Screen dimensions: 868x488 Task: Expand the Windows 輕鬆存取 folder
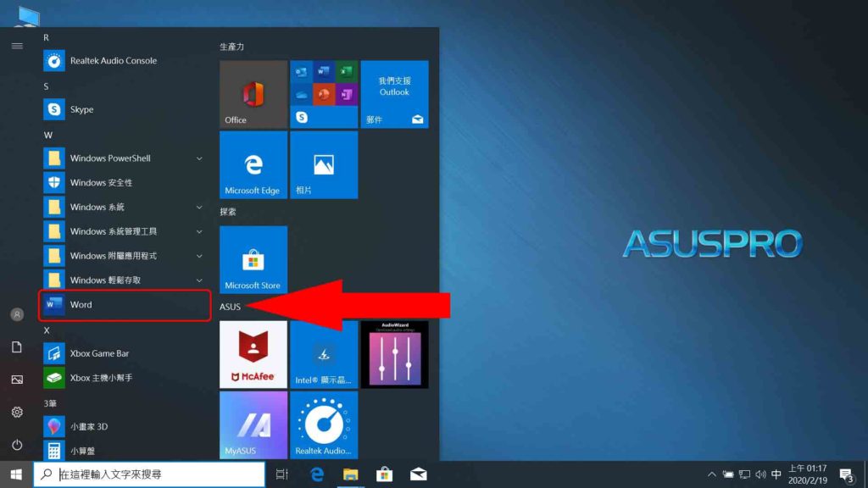tap(124, 280)
